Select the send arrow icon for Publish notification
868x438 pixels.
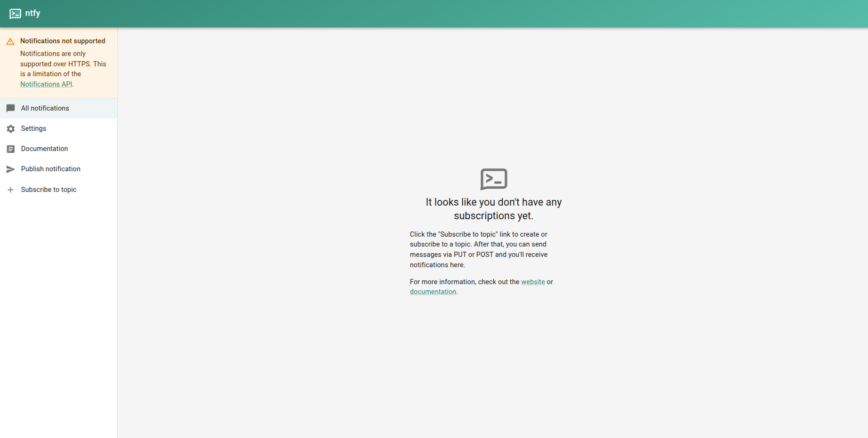point(10,169)
